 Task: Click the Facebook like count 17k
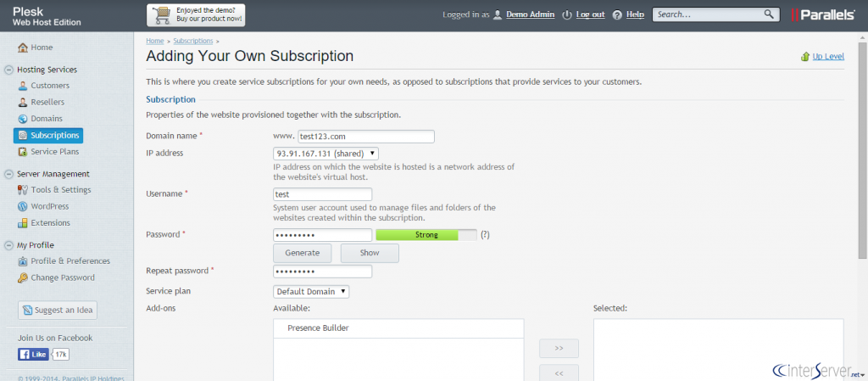tap(61, 355)
